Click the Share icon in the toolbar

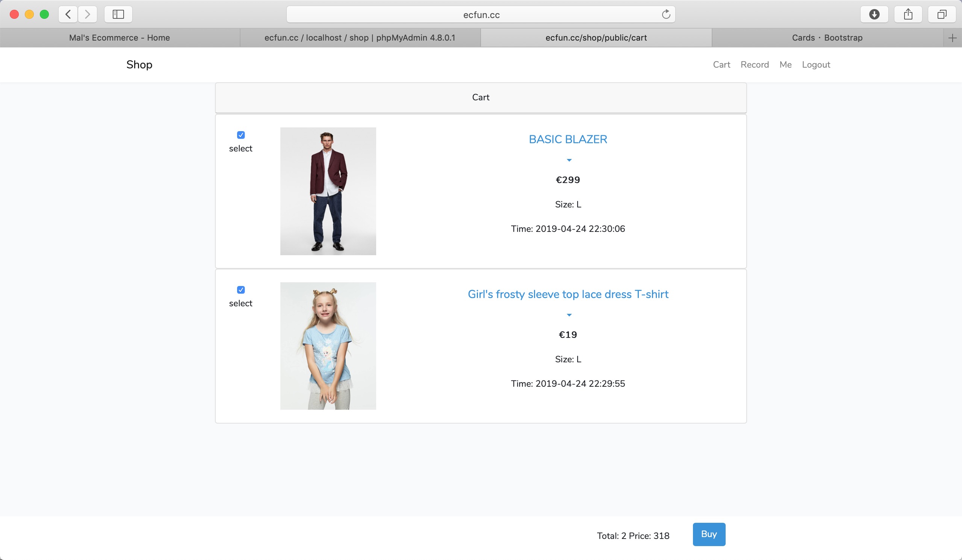(908, 15)
